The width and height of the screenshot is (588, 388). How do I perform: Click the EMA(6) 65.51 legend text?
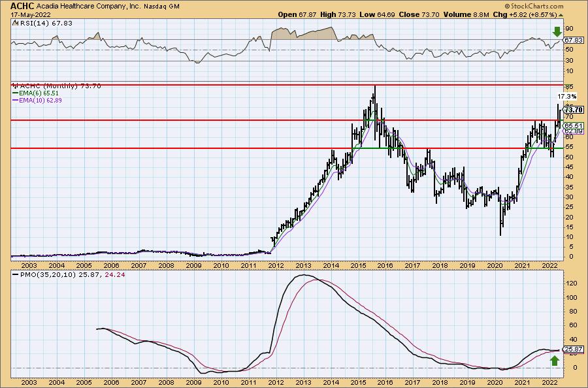pos(39,93)
